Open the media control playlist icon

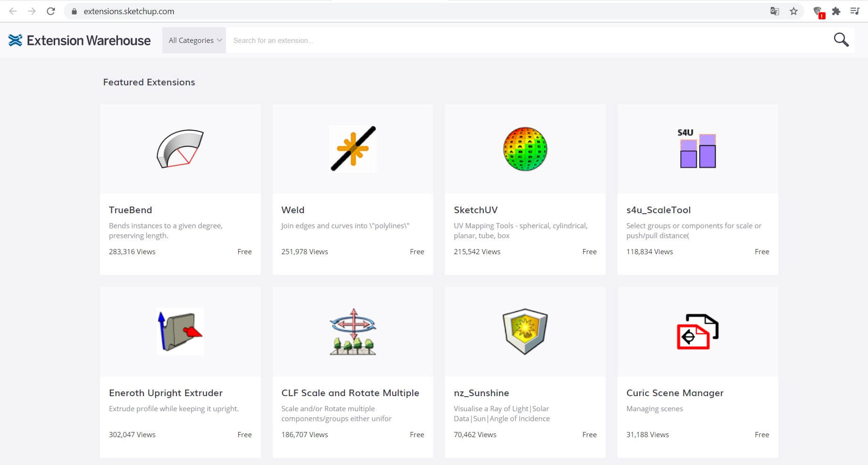(855, 11)
